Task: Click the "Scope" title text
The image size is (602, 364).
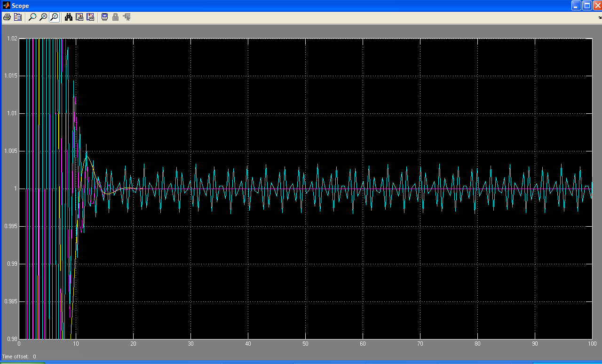Action: (20, 6)
